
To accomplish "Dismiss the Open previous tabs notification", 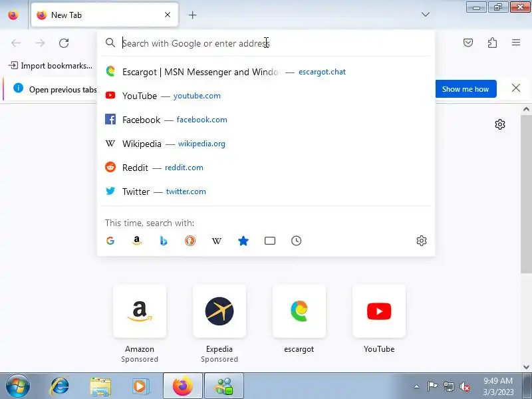I will 516,88.
